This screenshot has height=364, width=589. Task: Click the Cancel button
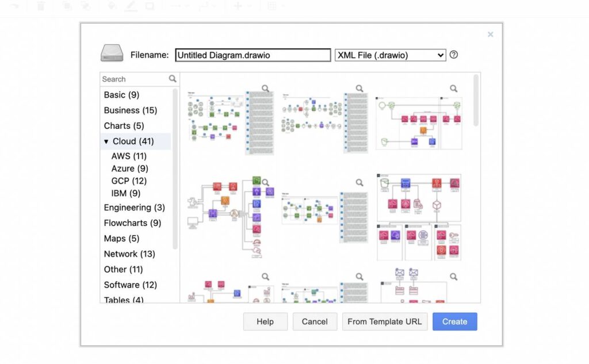coord(315,321)
